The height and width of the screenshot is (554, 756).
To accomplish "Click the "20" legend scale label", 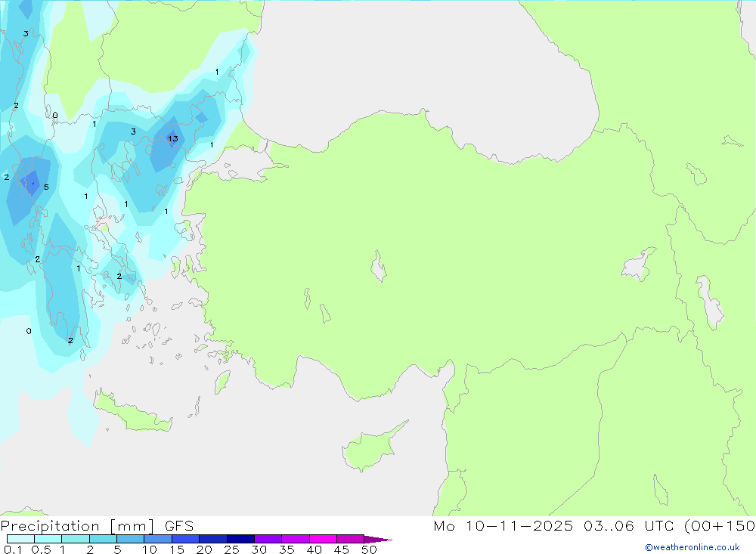I will click(204, 549).
